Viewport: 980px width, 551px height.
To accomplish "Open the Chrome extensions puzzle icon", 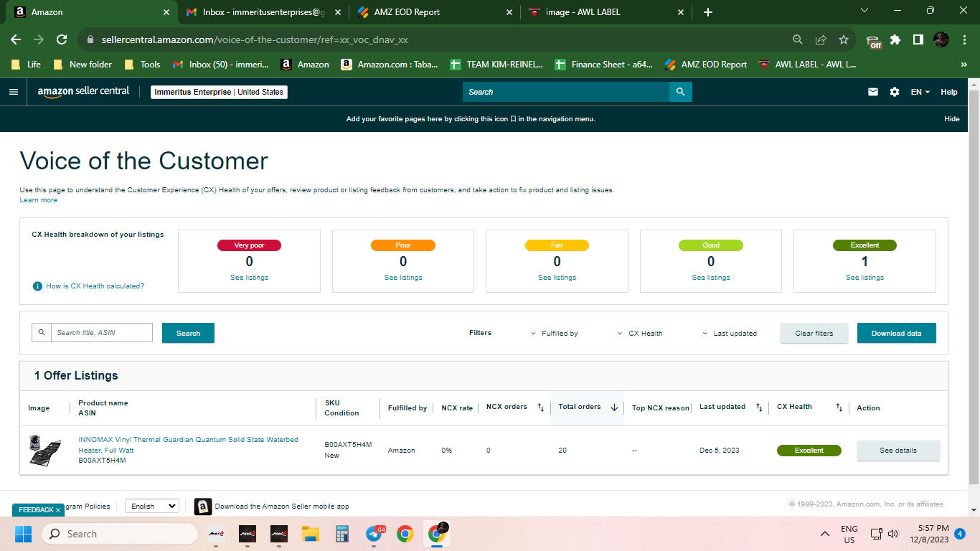I will (895, 39).
